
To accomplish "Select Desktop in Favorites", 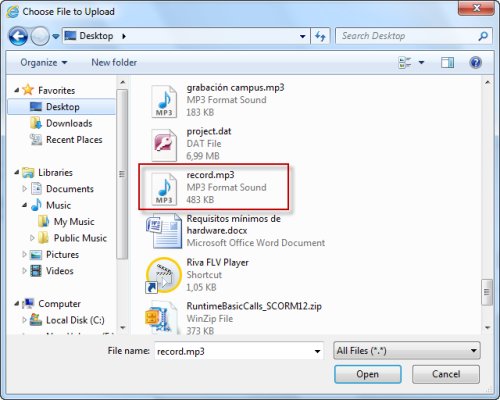I will click(x=62, y=107).
